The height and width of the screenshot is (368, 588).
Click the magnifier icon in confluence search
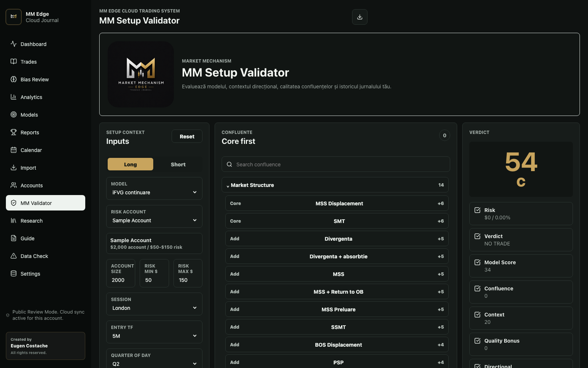(229, 164)
